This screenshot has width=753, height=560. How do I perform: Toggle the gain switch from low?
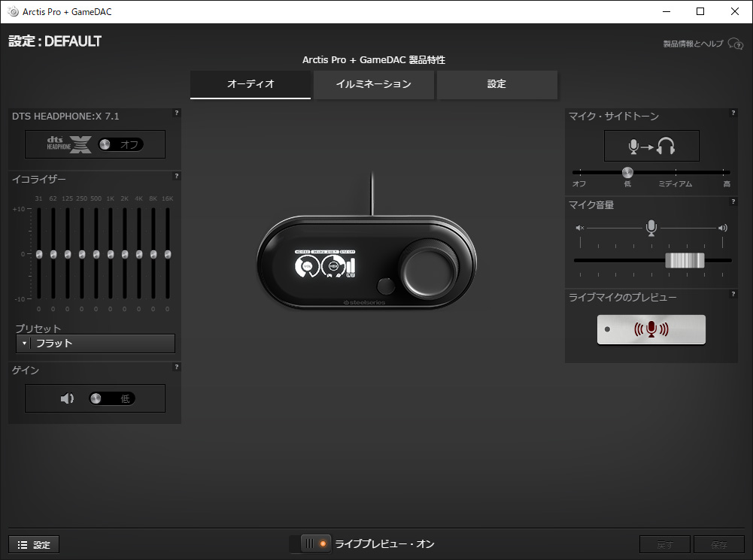[x=111, y=398]
